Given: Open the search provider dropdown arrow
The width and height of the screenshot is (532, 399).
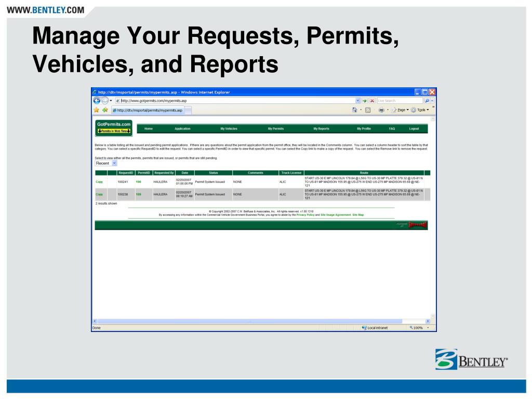Looking at the screenshot, I should click(432, 101).
